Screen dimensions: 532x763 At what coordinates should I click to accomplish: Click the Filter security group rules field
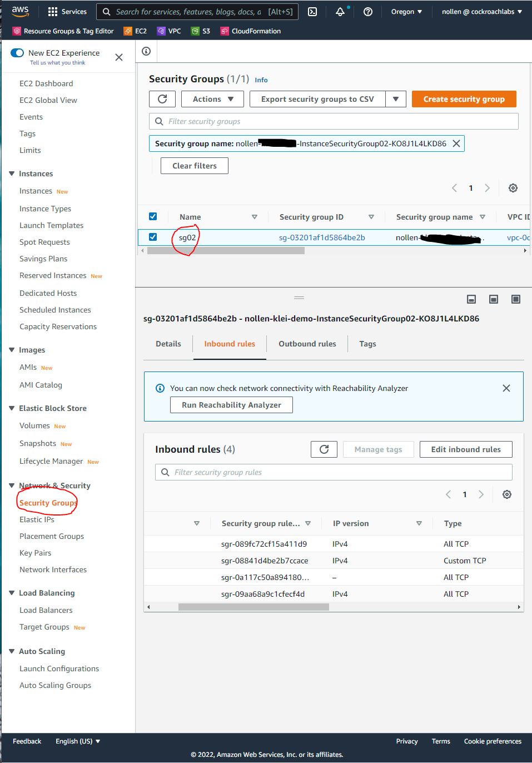point(334,472)
